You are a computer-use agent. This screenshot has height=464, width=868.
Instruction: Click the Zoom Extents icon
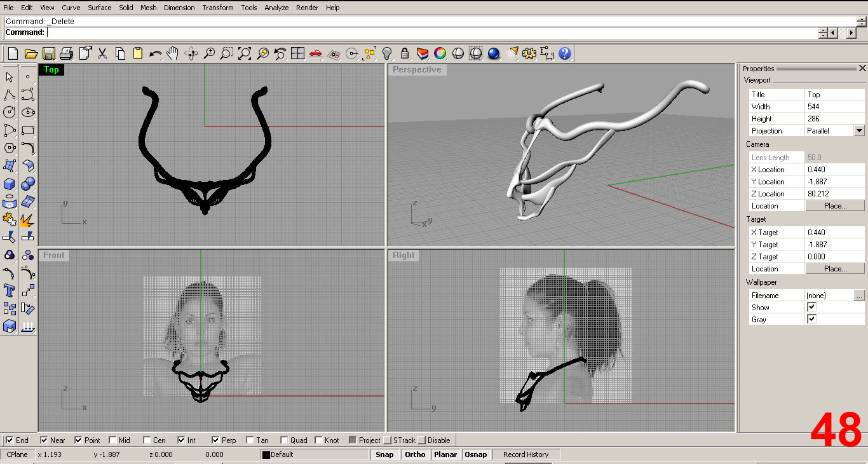(x=245, y=54)
